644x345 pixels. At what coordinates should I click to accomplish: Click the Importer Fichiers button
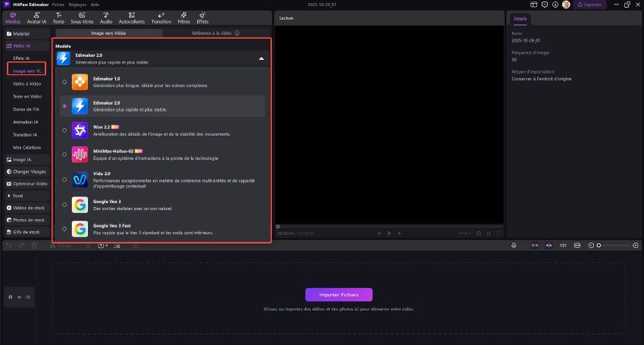click(339, 295)
